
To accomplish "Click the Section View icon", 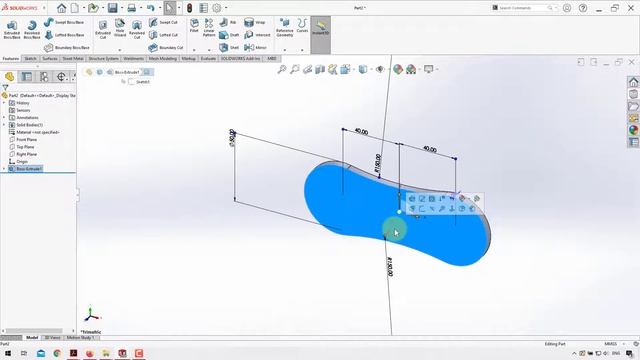I will (x=320, y=69).
